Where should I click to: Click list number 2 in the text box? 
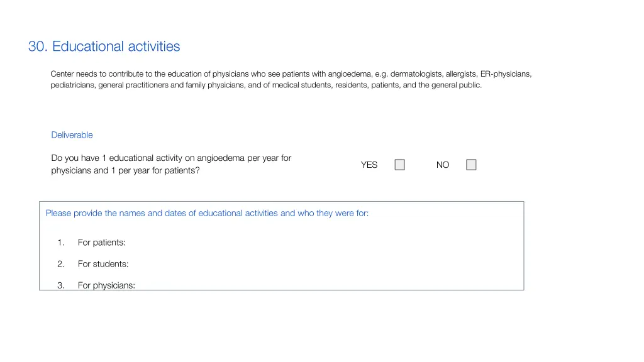61,264
